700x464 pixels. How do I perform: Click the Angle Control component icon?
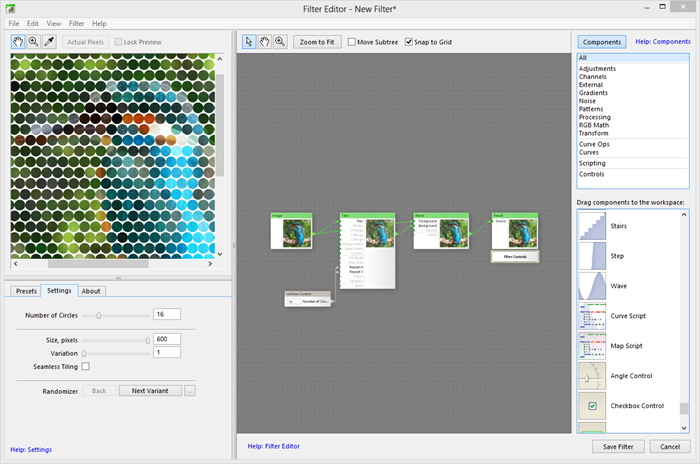pyautogui.click(x=593, y=376)
